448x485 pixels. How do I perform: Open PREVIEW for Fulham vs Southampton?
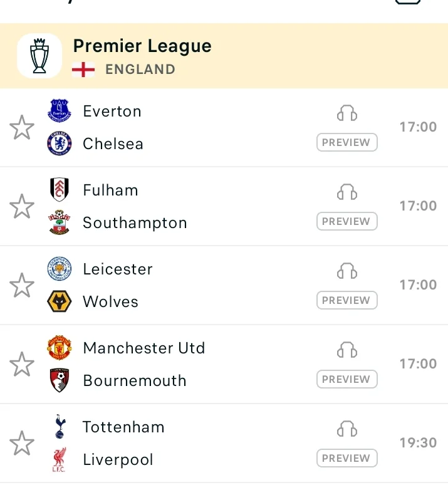pos(347,221)
